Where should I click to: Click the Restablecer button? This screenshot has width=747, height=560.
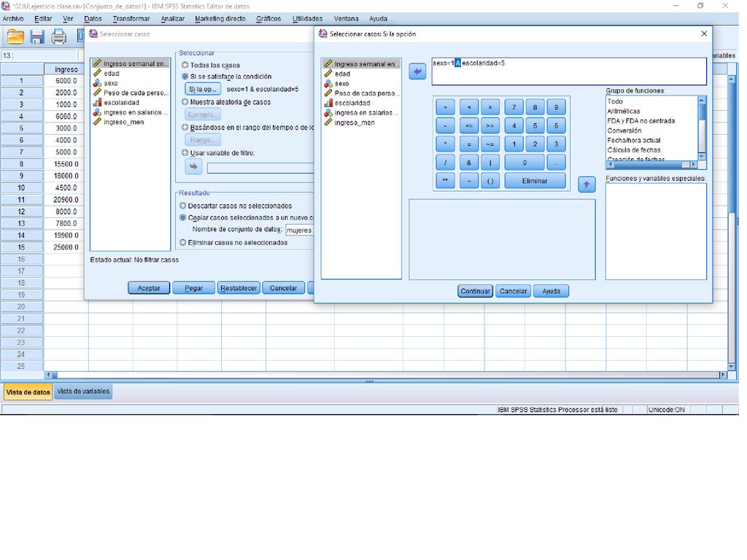[239, 288]
